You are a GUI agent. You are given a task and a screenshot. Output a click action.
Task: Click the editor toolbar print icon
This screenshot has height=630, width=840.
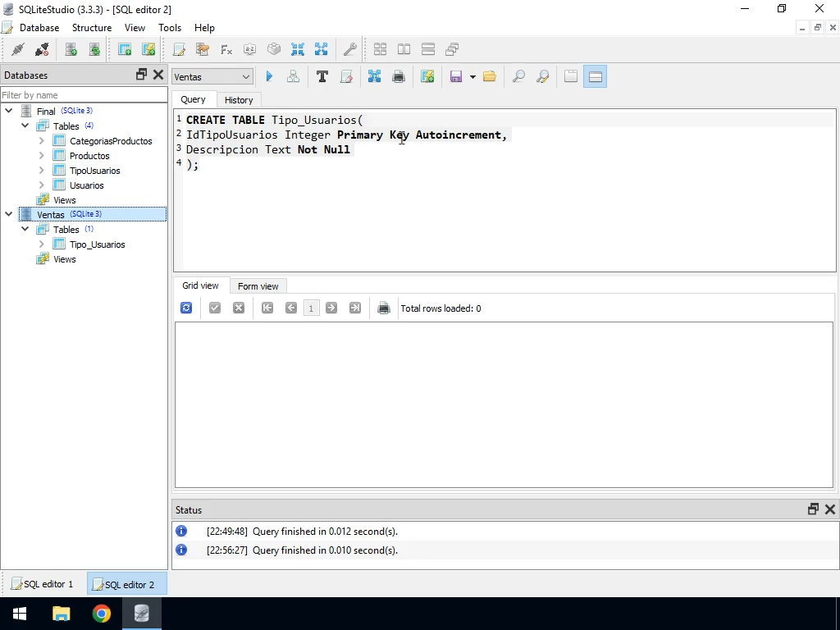click(x=399, y=76)
